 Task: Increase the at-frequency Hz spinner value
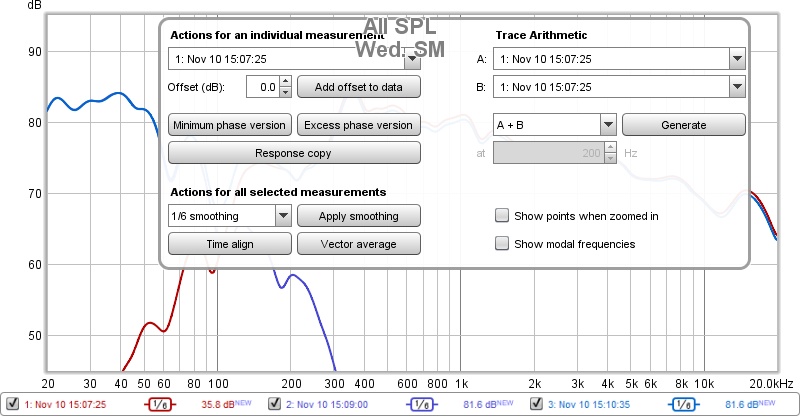coord(610,148)
